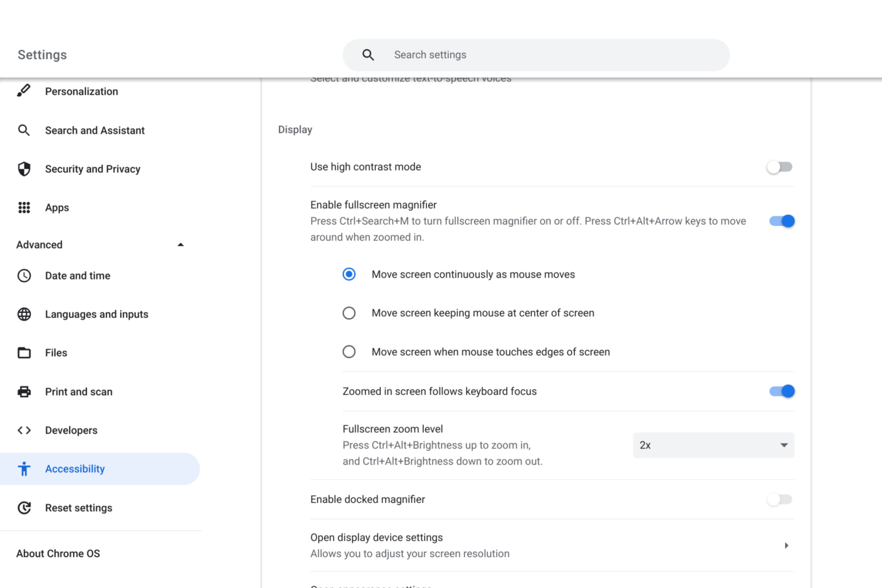Viewport: 882px width, 588px height.
Task: Open display device settings arrow
Action: (786, 545)
